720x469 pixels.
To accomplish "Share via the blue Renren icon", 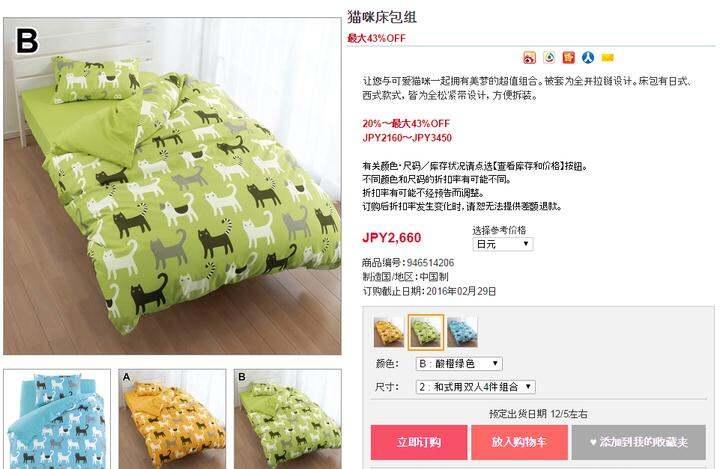I will pyautogui.click(x=588, y=57).
